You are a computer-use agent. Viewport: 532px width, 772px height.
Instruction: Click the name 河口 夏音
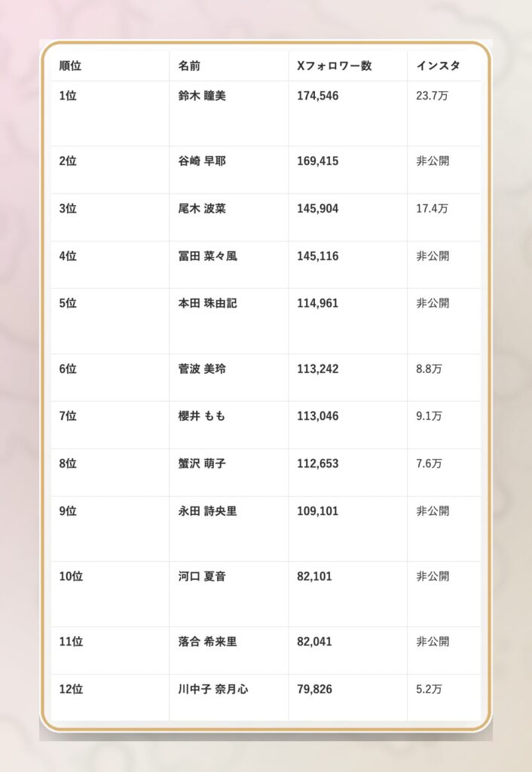click(x=202, y=577)
